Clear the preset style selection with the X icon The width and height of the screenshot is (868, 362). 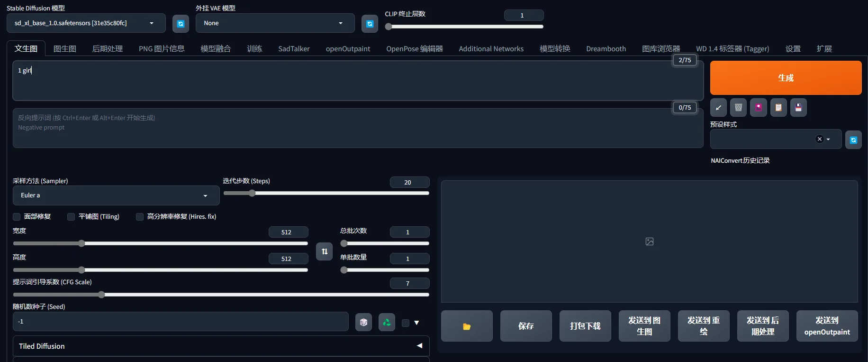click(820, 139)
